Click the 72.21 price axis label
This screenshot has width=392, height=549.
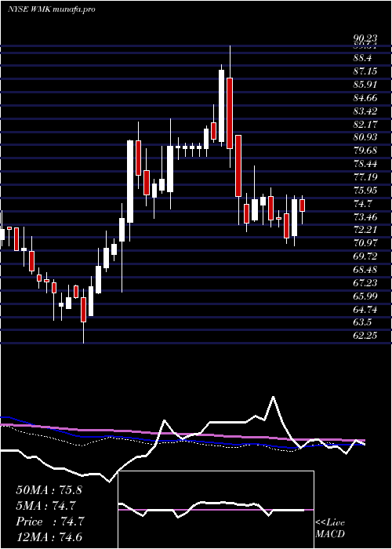[x=365, y=230]
